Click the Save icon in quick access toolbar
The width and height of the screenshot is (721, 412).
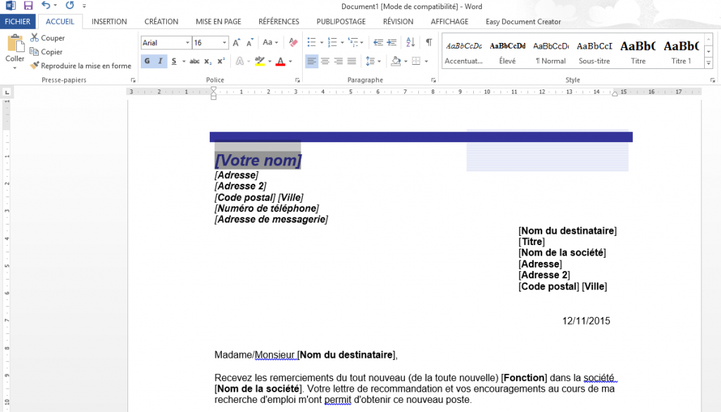(x=28, y=6)
